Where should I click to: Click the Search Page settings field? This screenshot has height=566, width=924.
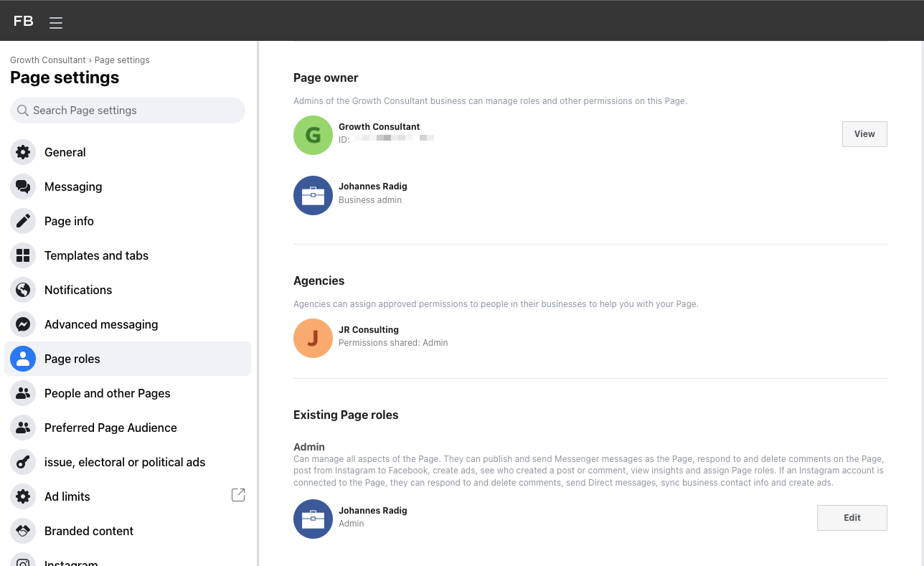[127, 110]
